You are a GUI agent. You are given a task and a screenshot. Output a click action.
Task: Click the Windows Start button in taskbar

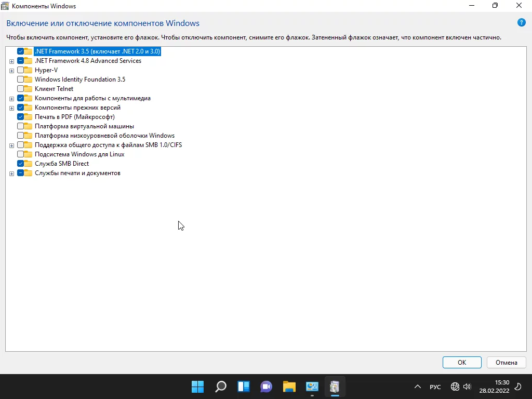[x=197, y=387]
